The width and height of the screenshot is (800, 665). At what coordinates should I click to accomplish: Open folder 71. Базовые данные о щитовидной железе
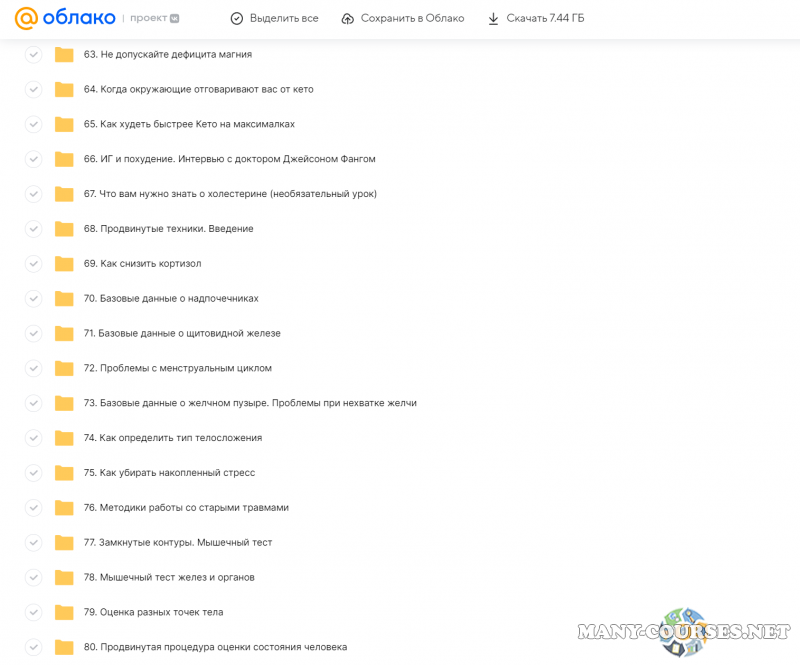click(x=182, y=333)
